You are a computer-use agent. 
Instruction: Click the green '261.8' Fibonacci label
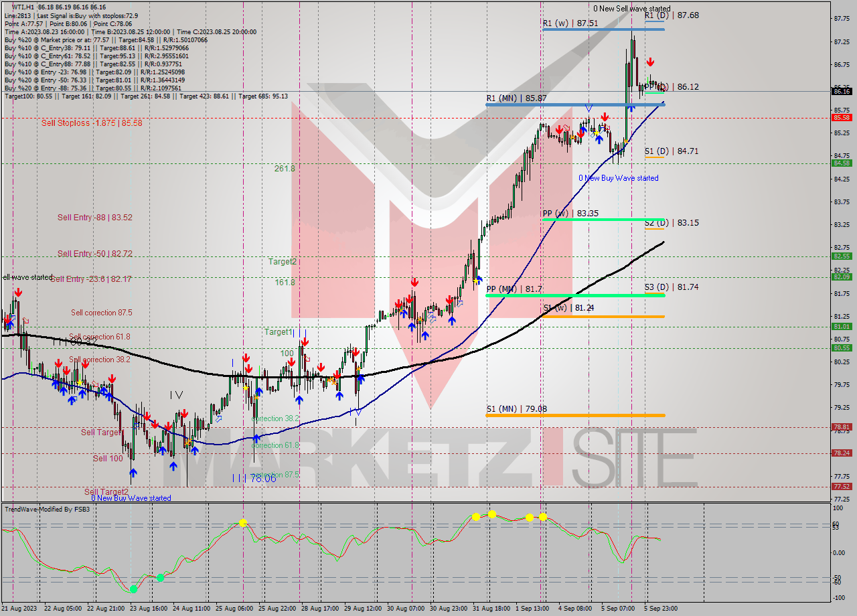(x=285, y=169)
